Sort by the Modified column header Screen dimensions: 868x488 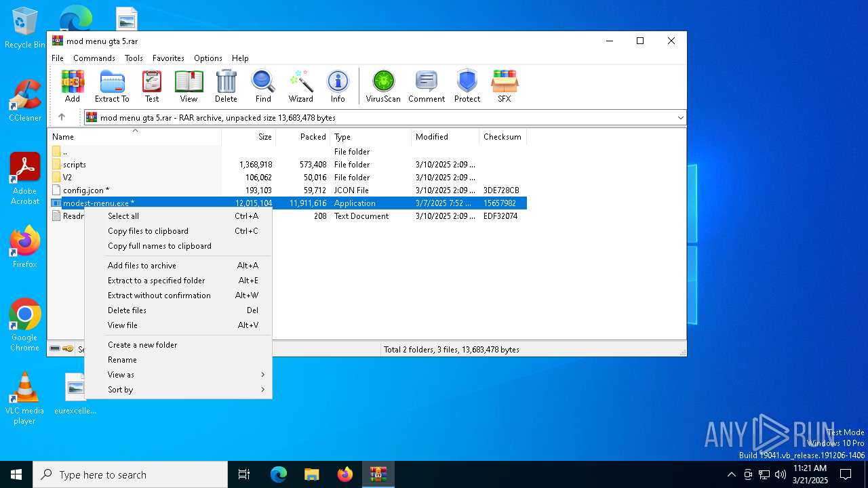[446, 137]
